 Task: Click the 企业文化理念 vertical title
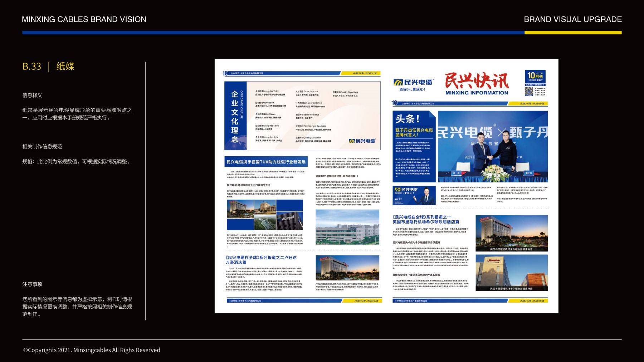(234, 117)
